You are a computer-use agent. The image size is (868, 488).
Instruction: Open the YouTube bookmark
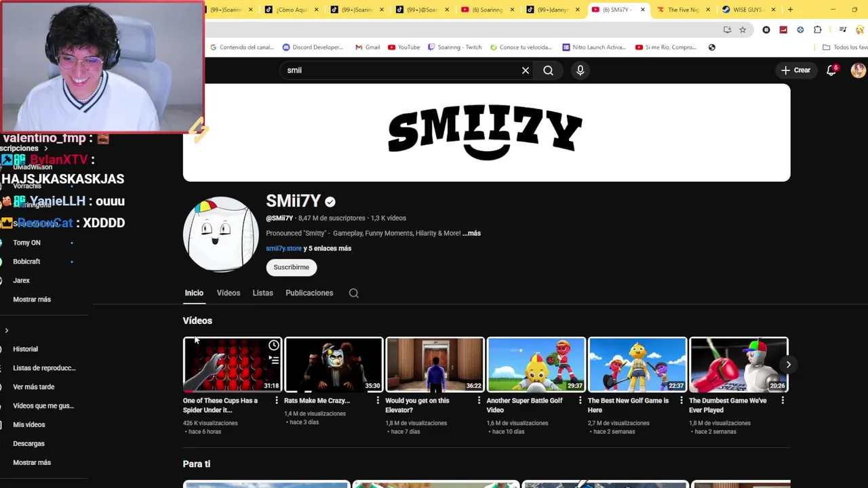point(403,47)
